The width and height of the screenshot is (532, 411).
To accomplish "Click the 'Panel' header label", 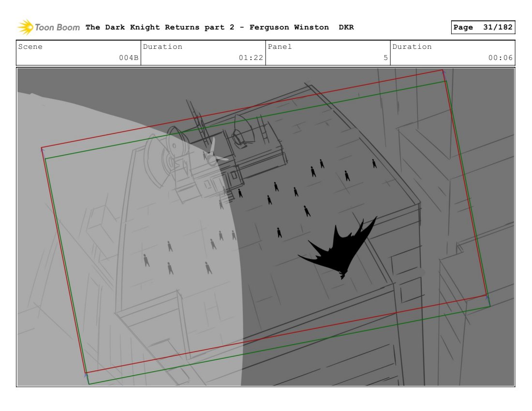I will (x=280, y=47).
